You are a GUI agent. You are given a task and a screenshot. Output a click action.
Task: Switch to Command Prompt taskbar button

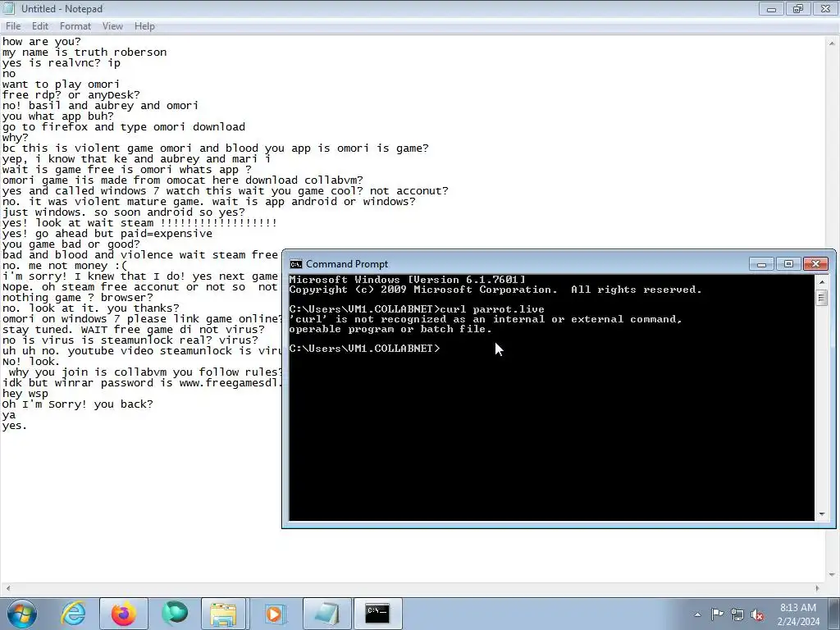pos(377,614)
